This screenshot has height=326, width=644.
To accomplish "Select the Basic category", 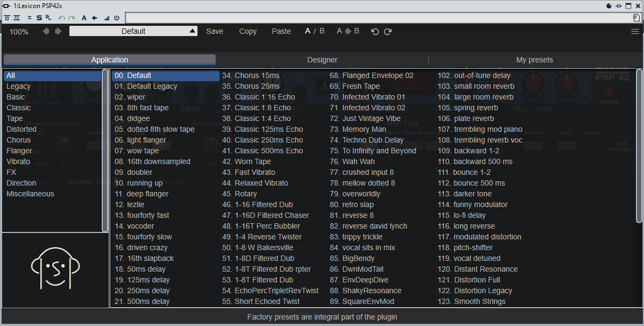I will tap(52, 97).
